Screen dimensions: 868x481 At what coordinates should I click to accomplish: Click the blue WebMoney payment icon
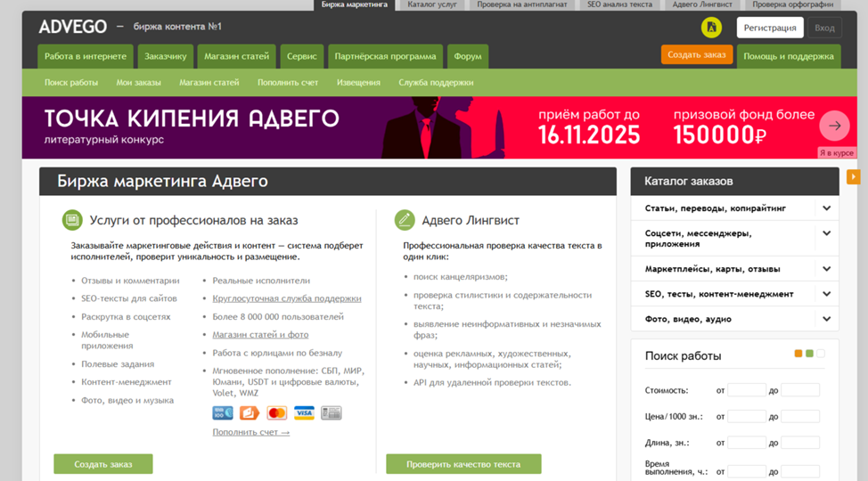[223, 413]
